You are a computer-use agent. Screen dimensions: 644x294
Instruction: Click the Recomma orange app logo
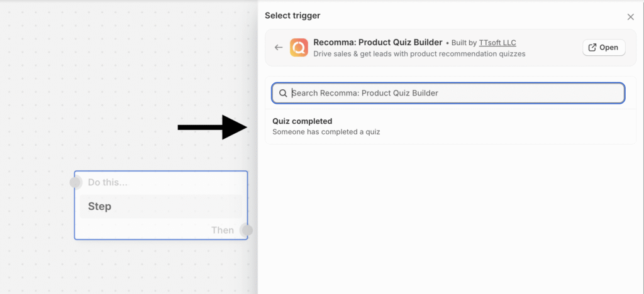point(299,48)
